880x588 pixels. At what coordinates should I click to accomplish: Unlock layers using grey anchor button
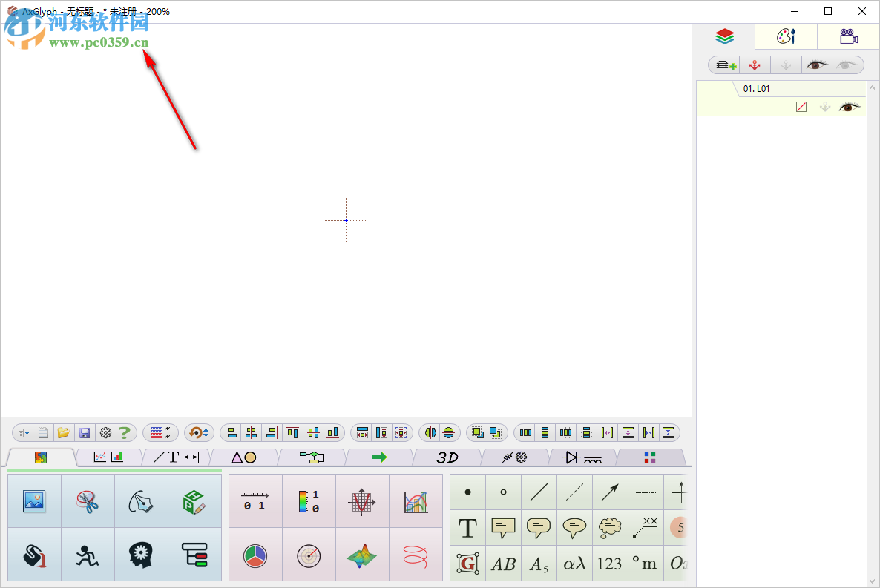tap(786, 65)
